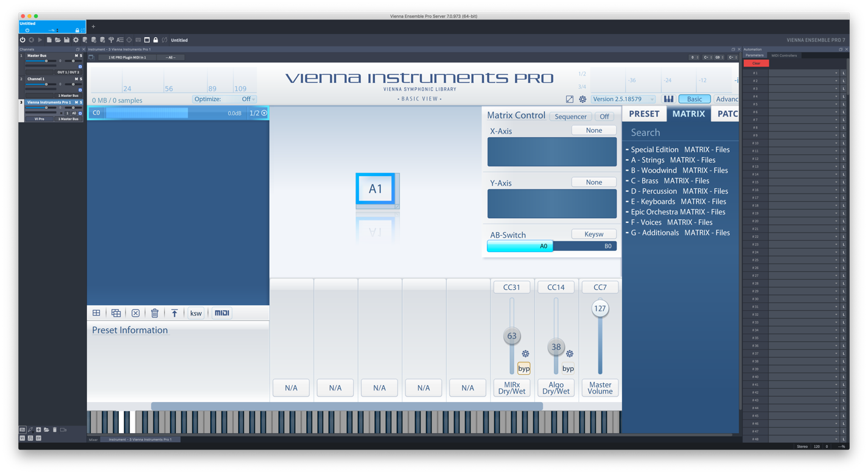Click the Y-Axis None button
Viewport: 868px width, 474px height.
[x=593, y=182]
